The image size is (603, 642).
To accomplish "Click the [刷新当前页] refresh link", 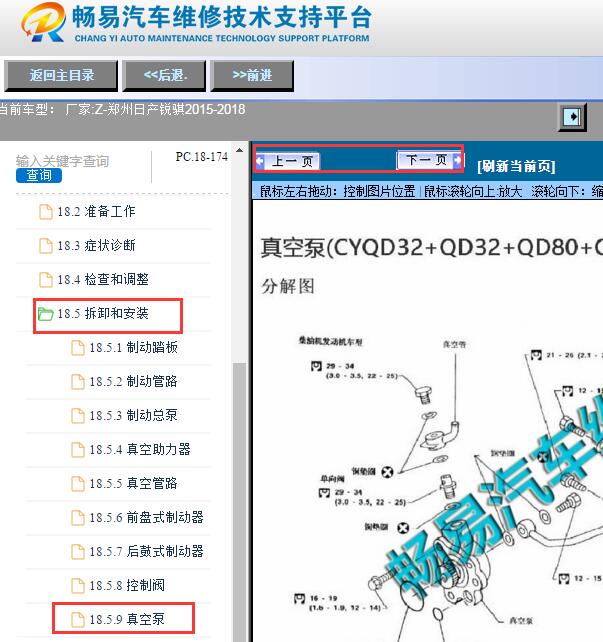I will (x=516, y=166).
